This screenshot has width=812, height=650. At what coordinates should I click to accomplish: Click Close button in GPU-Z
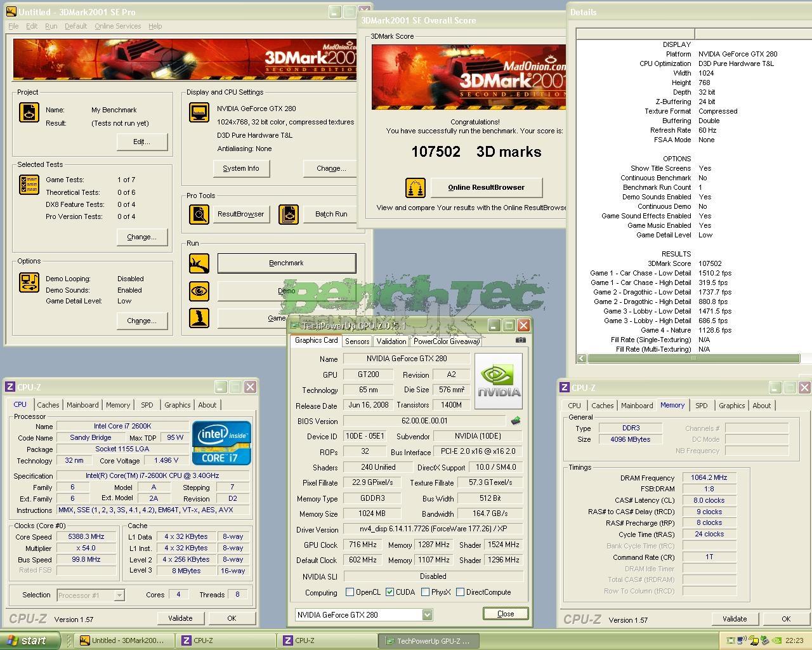tap(506, 614)
